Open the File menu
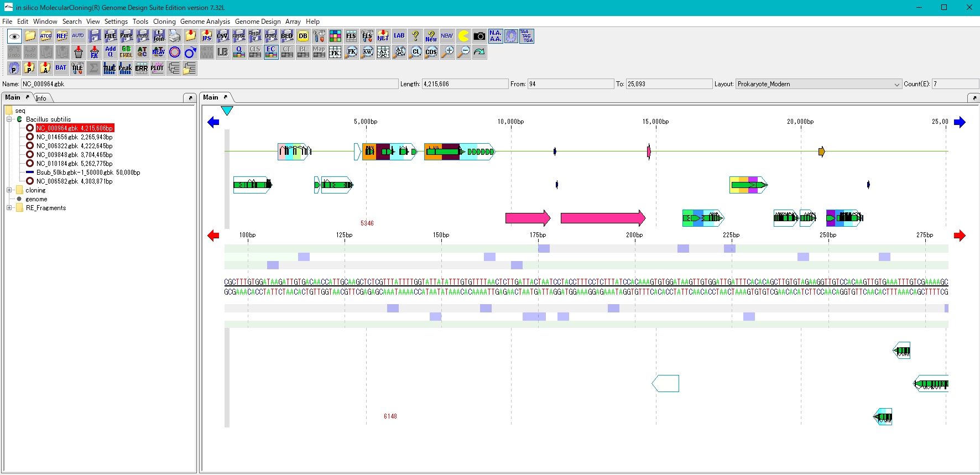This screenshot has height=475, width=980. 7,22
